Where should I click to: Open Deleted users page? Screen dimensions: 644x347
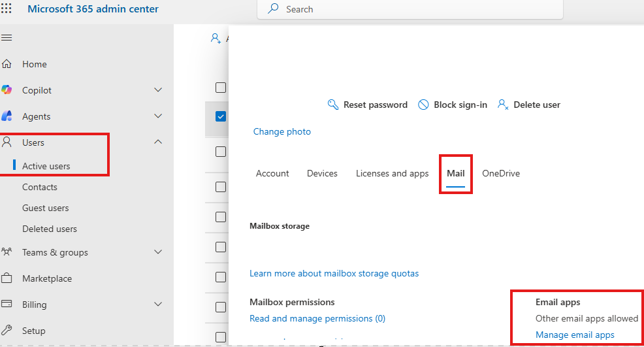(49, 229)
